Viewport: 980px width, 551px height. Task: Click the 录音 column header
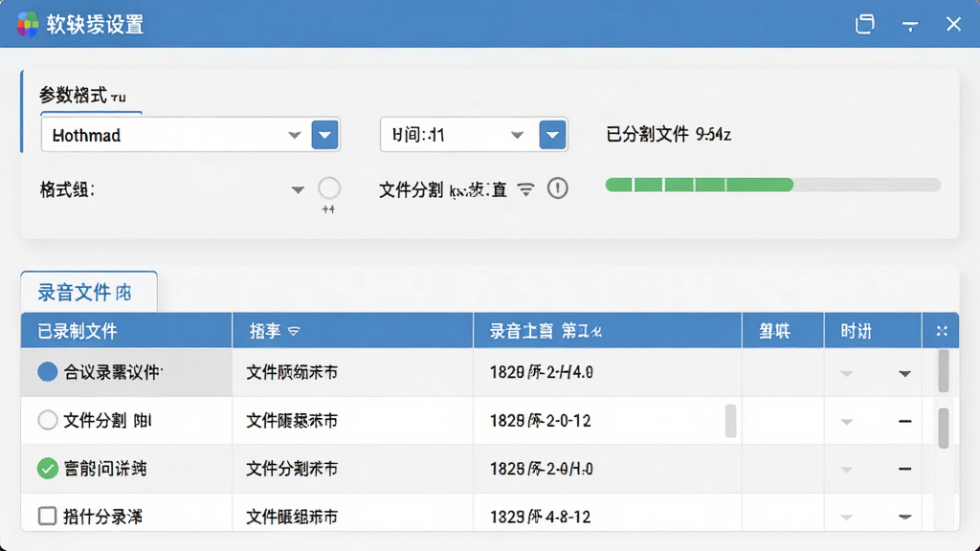608,330
